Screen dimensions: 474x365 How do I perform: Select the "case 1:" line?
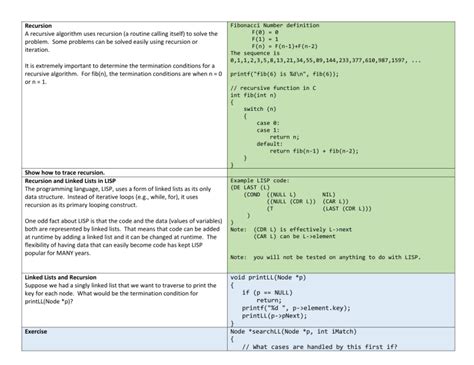[268, 130]
